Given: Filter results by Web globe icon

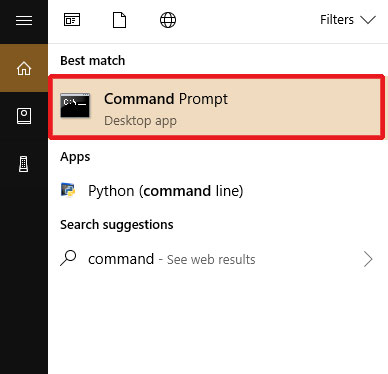Looking at the screenshot, I should pyautogui.click(x=168, y=20).
